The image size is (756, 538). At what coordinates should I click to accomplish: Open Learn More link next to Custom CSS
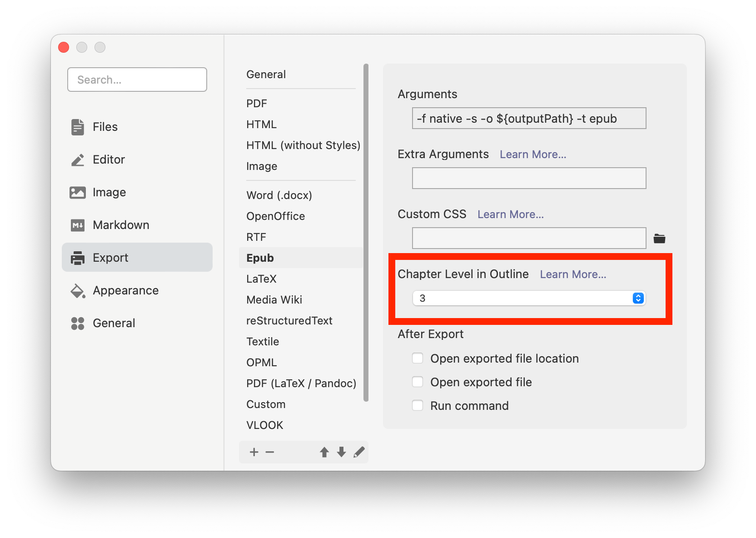510,214
